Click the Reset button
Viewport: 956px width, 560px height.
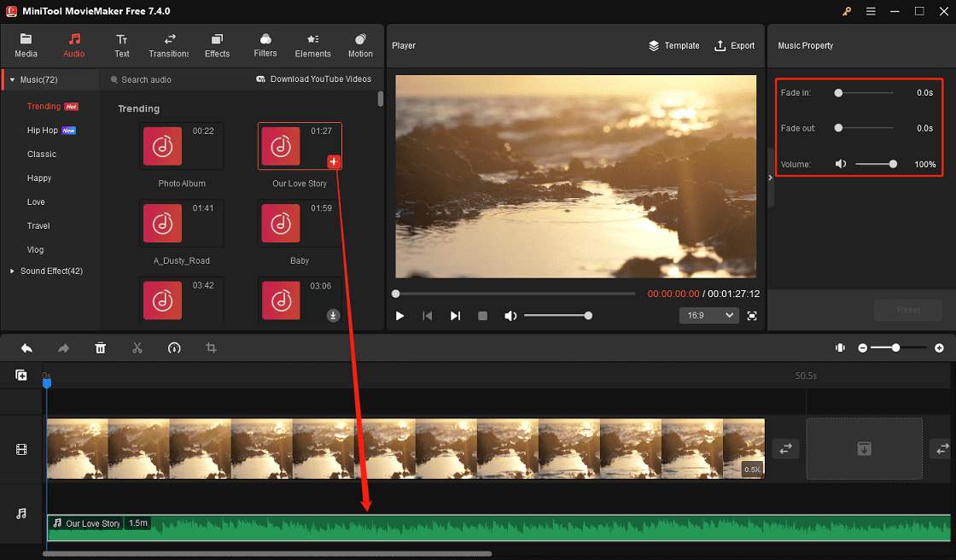[x=908, y=310]
